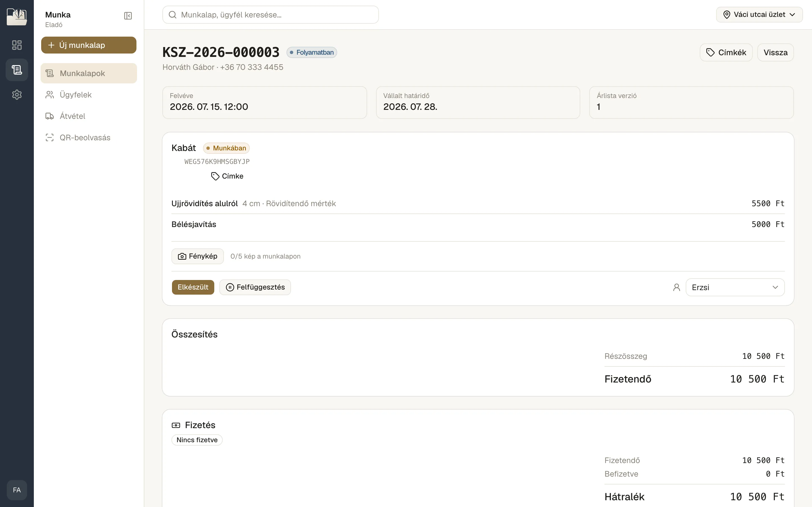The image size is (812, 507).
Task: Collapse the sidebar panel icon
Action: (x=128, y=16)
